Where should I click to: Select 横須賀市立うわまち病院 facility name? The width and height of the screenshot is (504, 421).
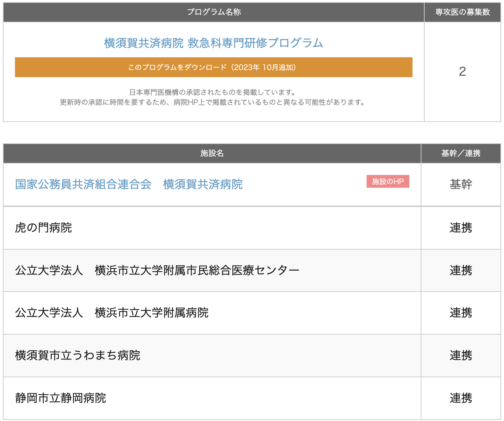pos(78,355)
